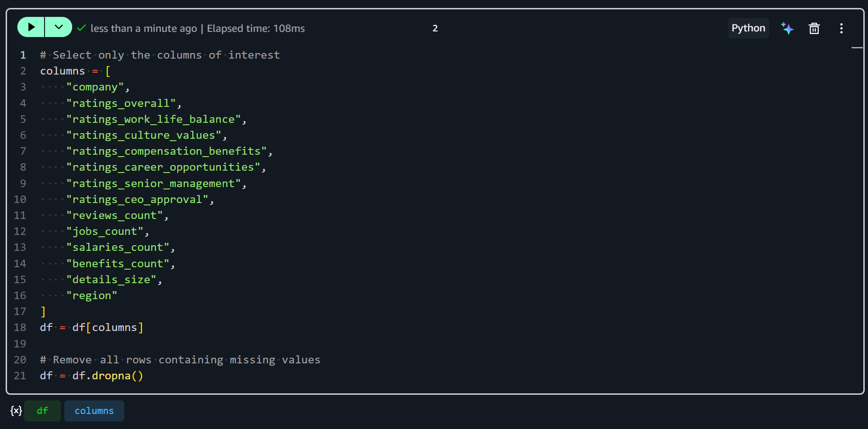Click line number 1 in gutter
The width and height of the screenshot is (868, 429).
coord(23,55)
